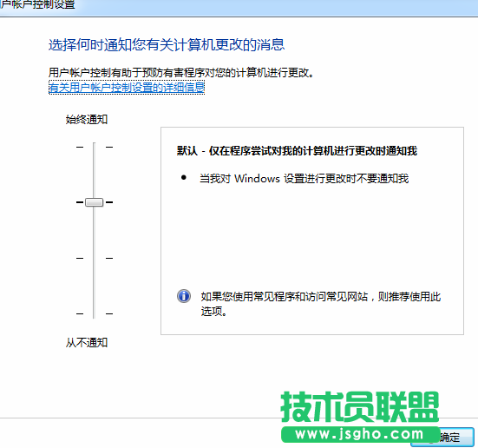Click the 确定 button
Viewport: 478px width, 448px height.
click(x=442, y=437)
